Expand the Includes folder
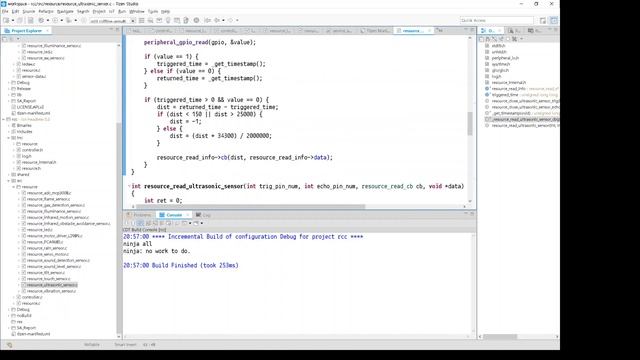 (9, 131)
